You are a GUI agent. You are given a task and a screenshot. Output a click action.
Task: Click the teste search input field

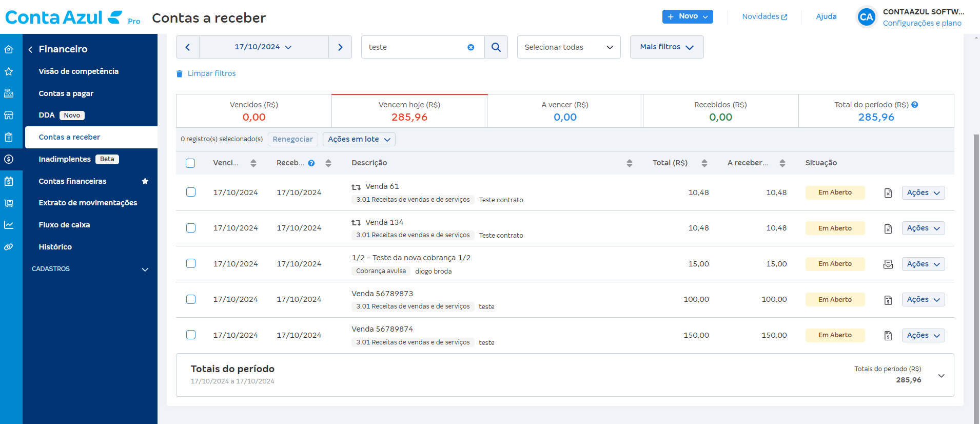tap(413, 47)
